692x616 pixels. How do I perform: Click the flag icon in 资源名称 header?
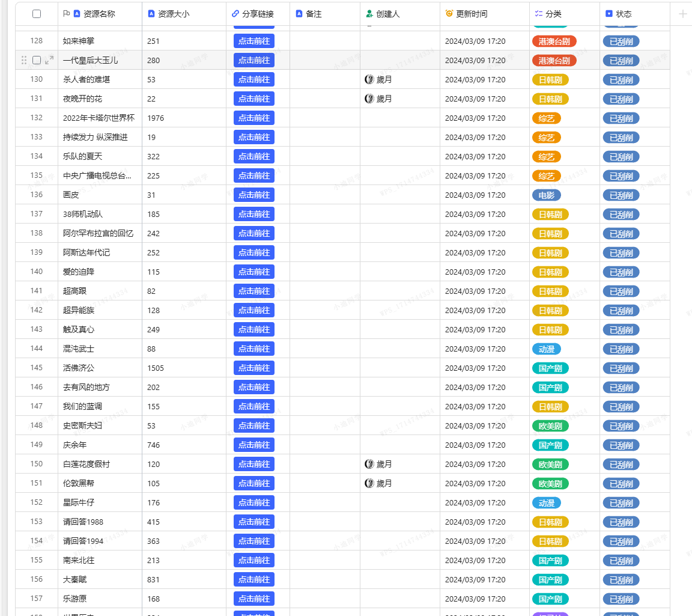(x=67, y=14)
